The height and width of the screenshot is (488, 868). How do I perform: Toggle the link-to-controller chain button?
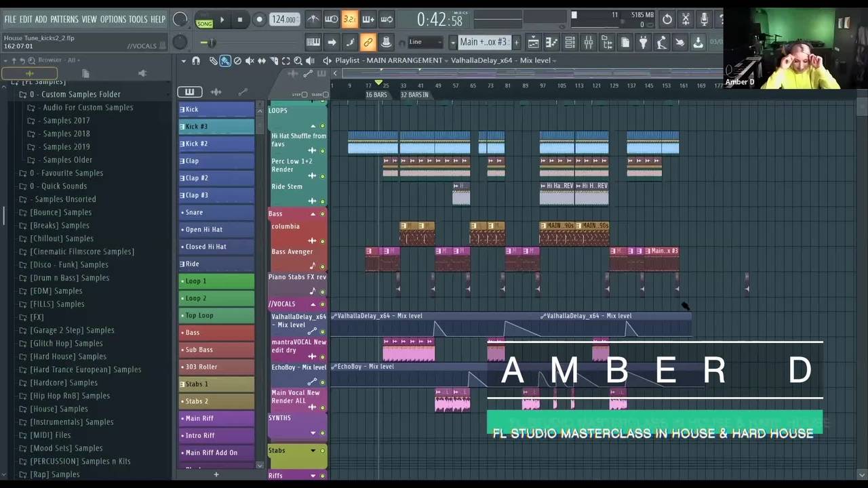pyautogui.click(x=368, y=43)
